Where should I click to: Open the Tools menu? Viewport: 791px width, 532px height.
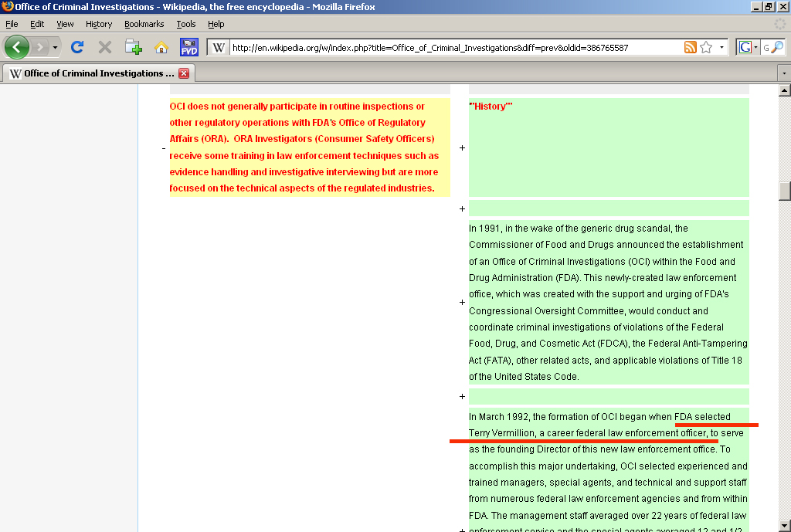(185, 24)
